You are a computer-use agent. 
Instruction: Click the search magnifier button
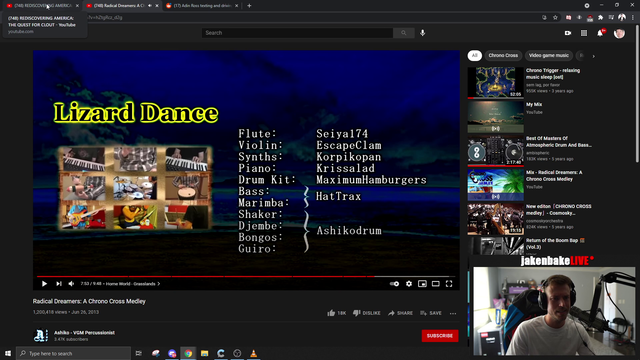tap(404, 33)
